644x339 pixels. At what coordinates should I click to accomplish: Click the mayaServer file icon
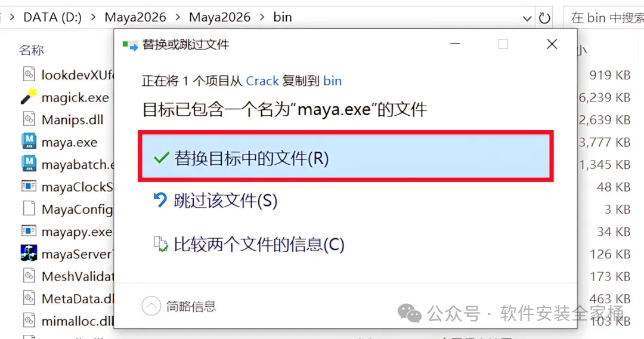click(x=29, y=254)
